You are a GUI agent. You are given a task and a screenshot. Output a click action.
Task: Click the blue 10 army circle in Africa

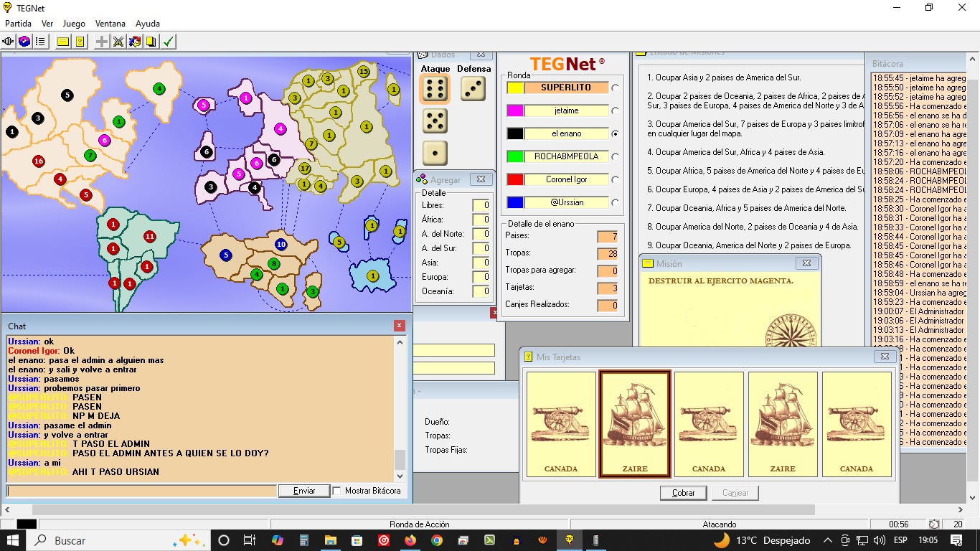pos(281,245)
